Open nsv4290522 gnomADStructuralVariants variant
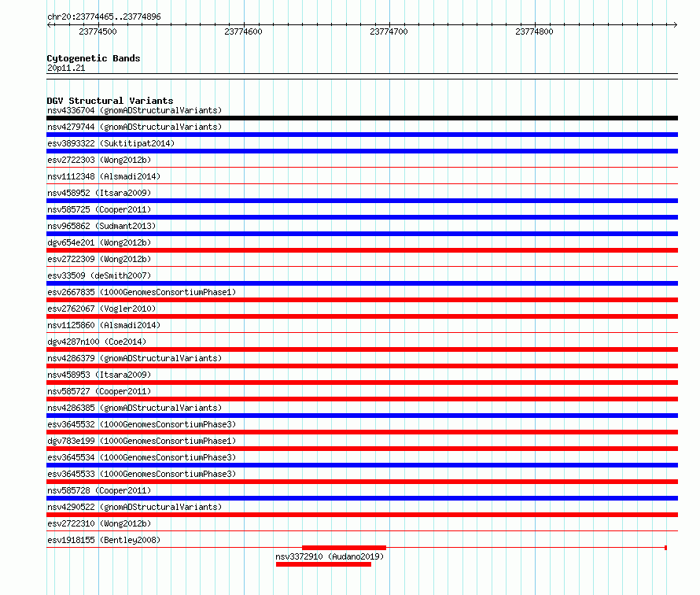The width and height of the screenshot is (700, 595). coord(134,507)
